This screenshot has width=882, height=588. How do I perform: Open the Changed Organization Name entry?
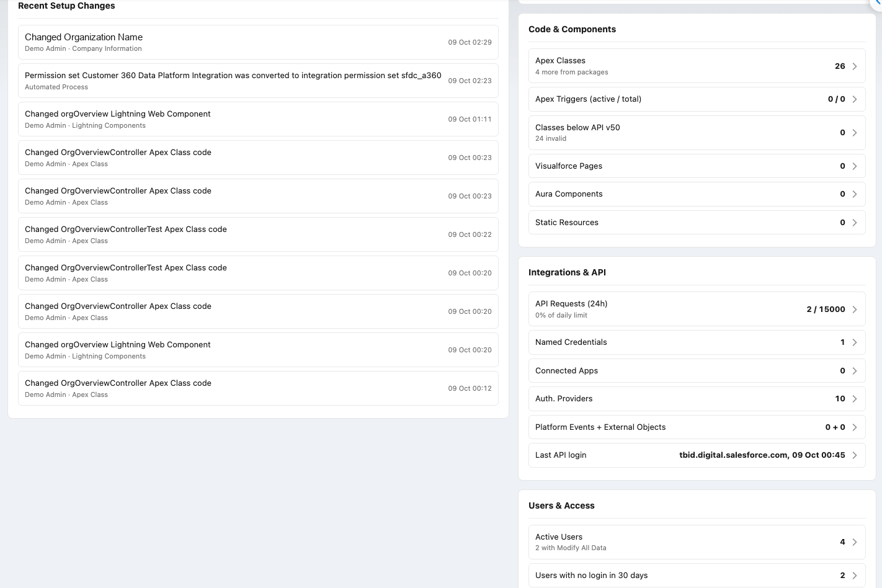(258, 42)
